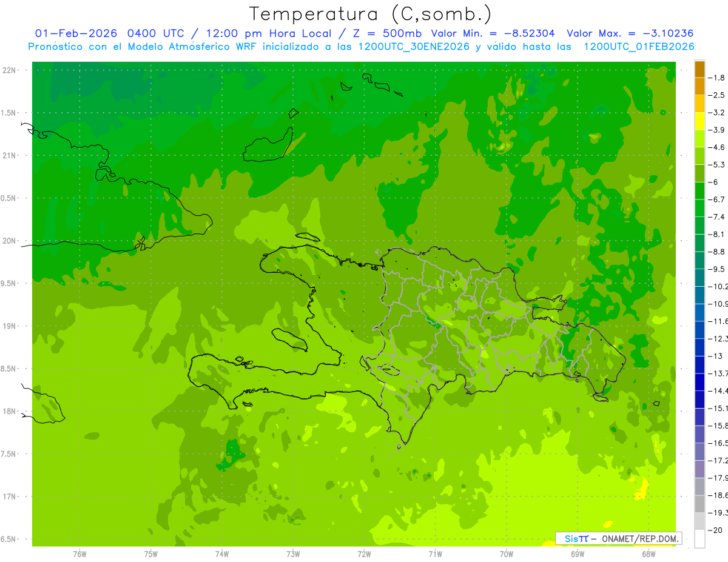The height and width of the screenshot is (562, 728).
Task: Pick the purple swatch between -17.2 and -17.9
Action: click(x=699, y=469)
